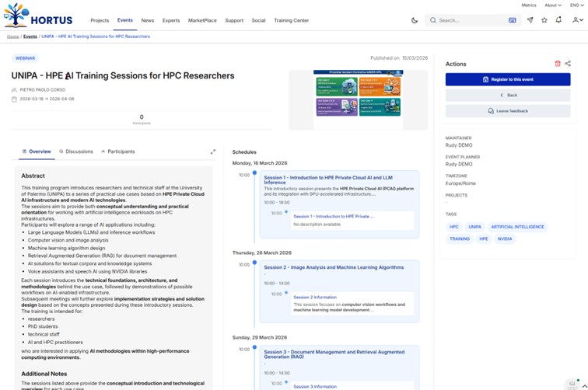Open Support menu item

tap(234, 20)
